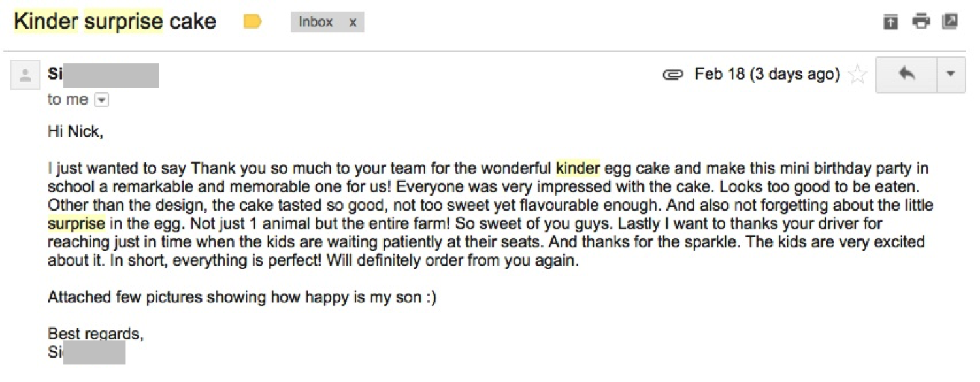Click the contact photo placeholder next to the subject line
The image size is (980, 382).
[25, 74]
